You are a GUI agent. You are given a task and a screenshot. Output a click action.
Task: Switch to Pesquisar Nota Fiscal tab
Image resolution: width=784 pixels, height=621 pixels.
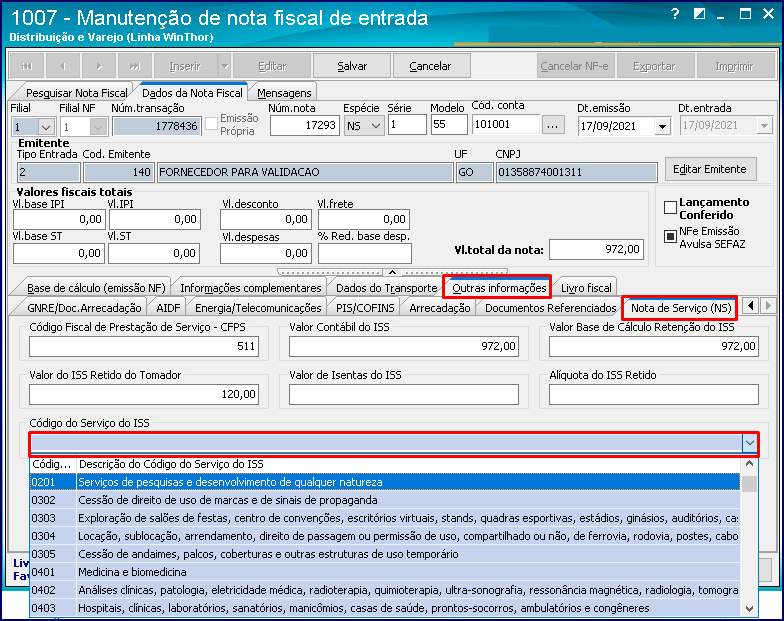tap(76, 93)
